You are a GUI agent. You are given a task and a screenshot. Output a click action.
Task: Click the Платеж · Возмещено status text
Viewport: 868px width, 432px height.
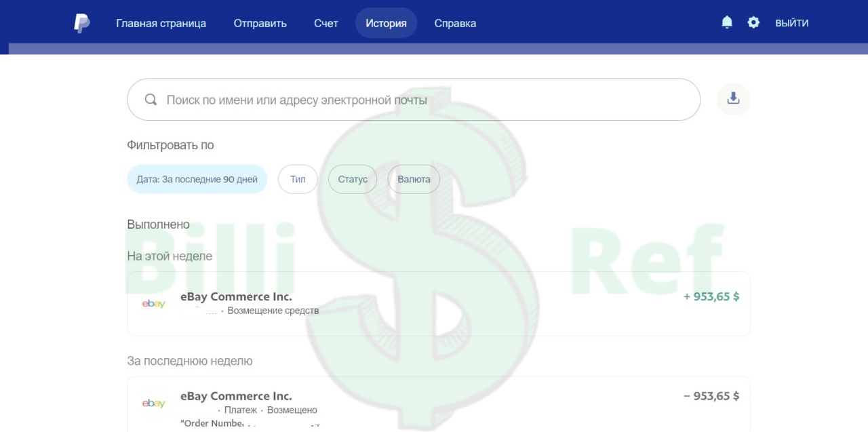pos(271,410)
